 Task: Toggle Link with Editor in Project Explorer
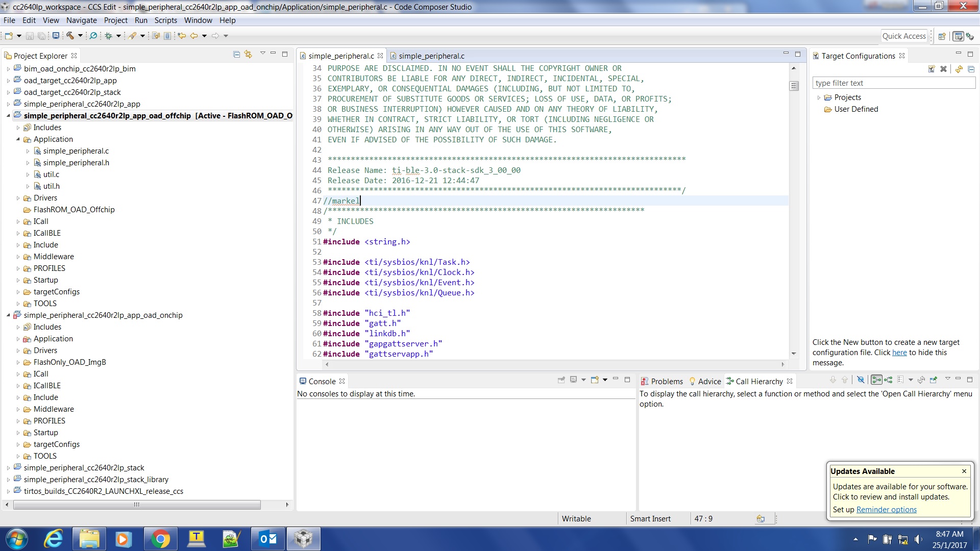(249, 55)
